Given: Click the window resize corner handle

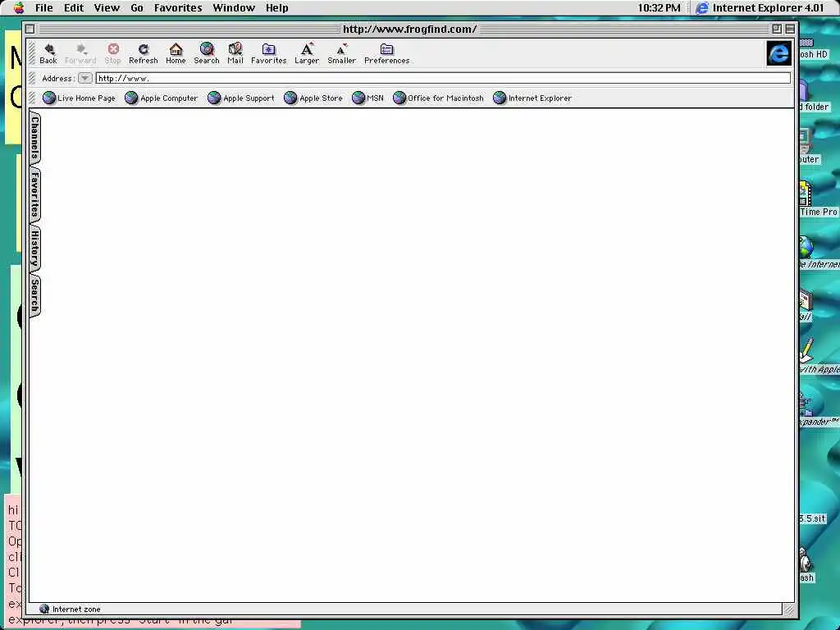Looking at the screenshot, I should click(x=789, y=609).
